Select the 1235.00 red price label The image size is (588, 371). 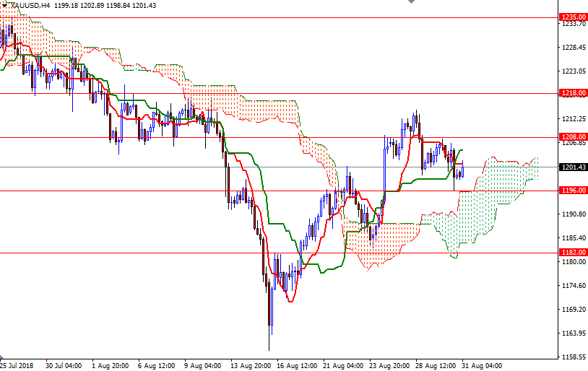[x=572, y=17]
